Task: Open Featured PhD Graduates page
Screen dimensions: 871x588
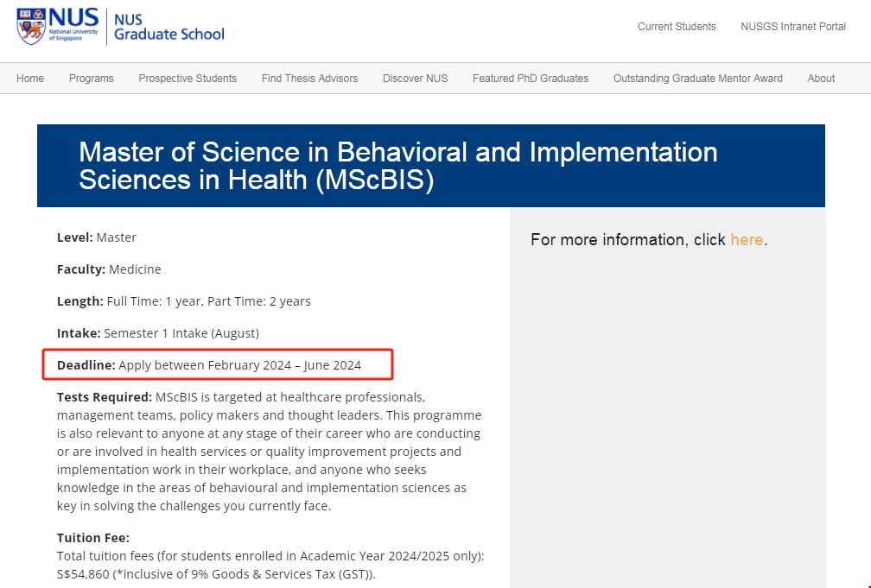Action: click(x=530, y=78)
